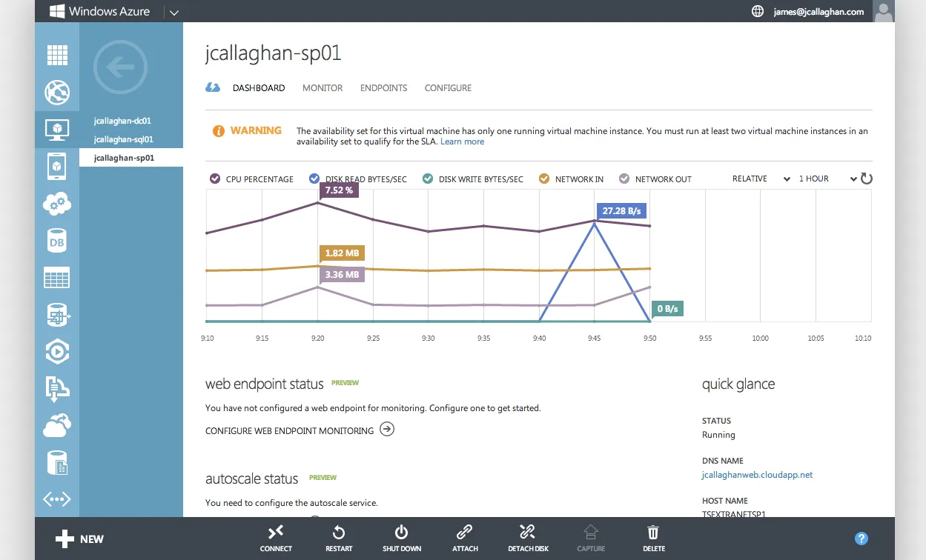Open Networks arrows icon in sidebar
This screenshot has height=560, width=926.
(57, 499)
